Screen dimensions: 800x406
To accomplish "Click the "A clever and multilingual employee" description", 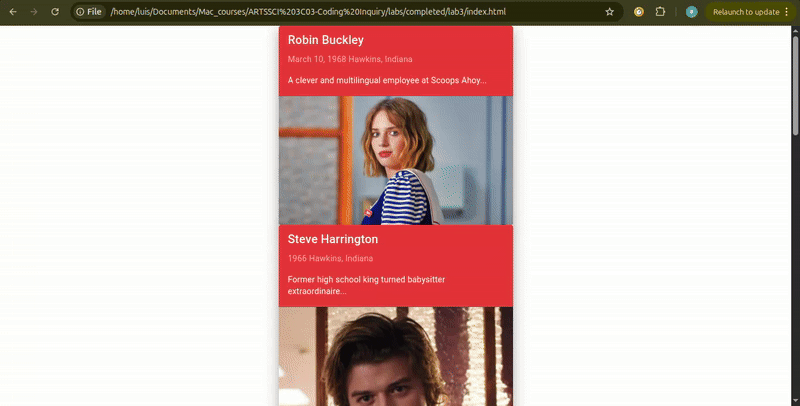I will coord(386,80).
